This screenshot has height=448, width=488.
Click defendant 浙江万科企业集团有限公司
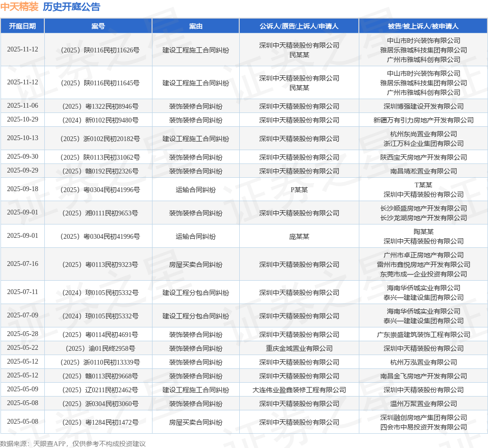coord(423,143)
